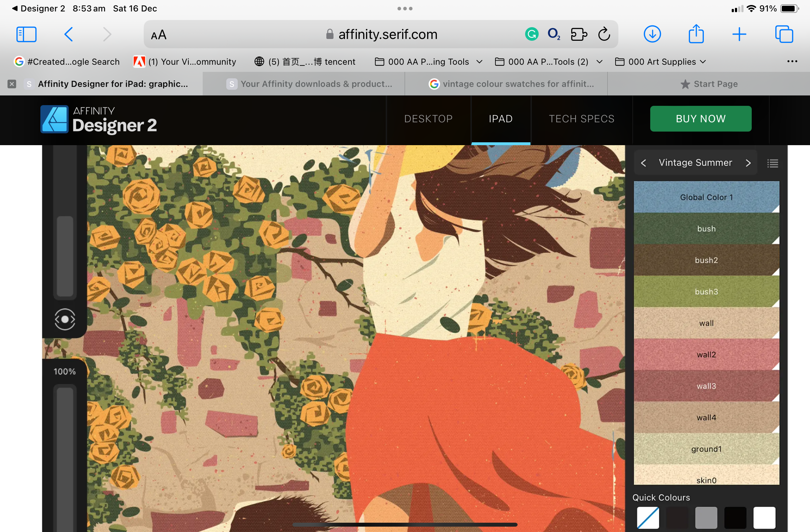Click the Grammarly extension icon
Viewport: 810px width, 532px height.
[532, 34]
